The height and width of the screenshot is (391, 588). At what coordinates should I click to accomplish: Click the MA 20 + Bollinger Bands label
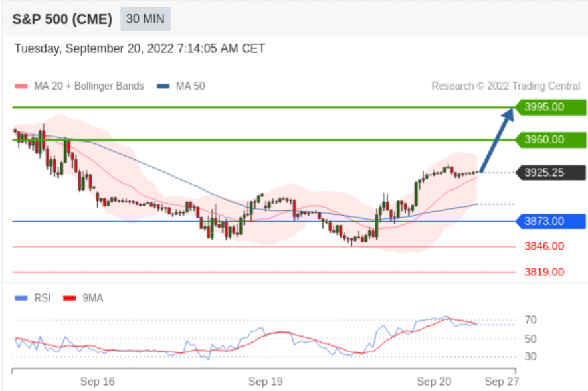(x=89, y=86)
